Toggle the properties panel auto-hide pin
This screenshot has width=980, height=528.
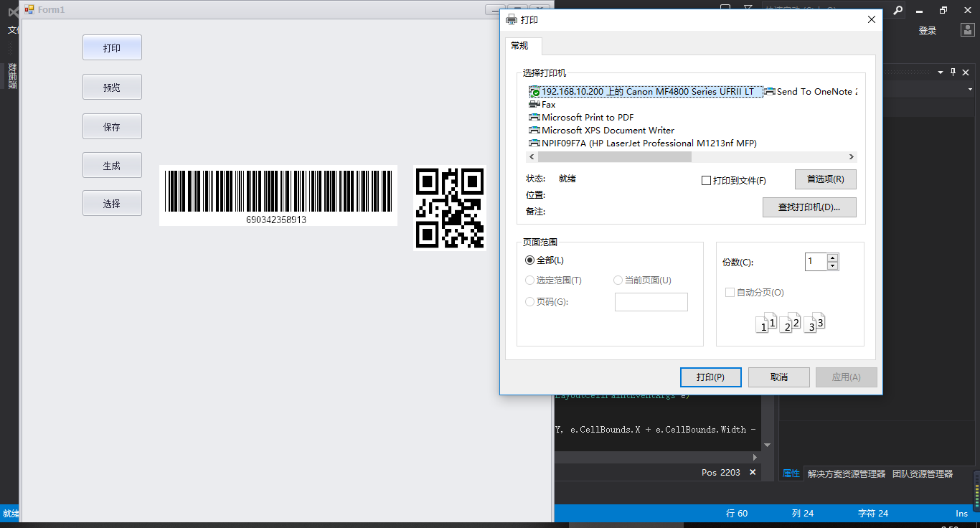point(953,72)
